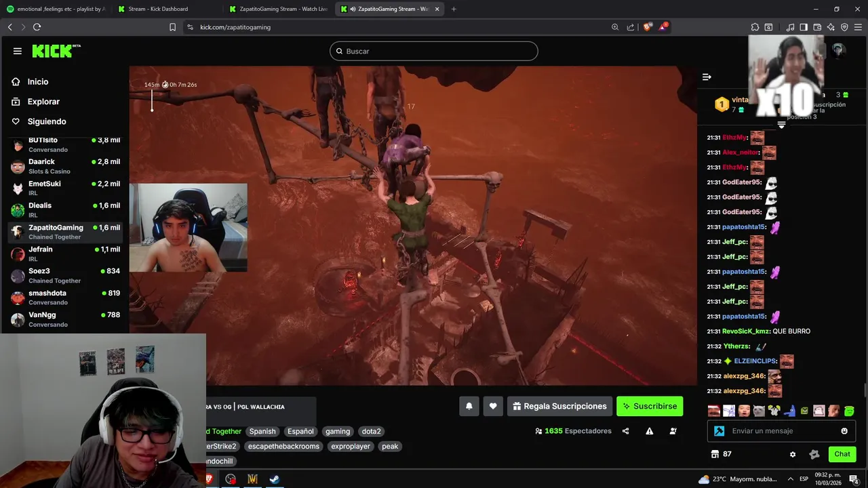Collapse the chat panel arrow icon
Screen dimensions: 868x488
point(707,77)
